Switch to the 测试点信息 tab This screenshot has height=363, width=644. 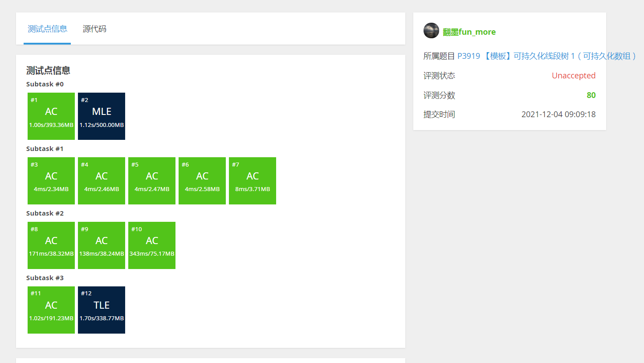[47, 29]
